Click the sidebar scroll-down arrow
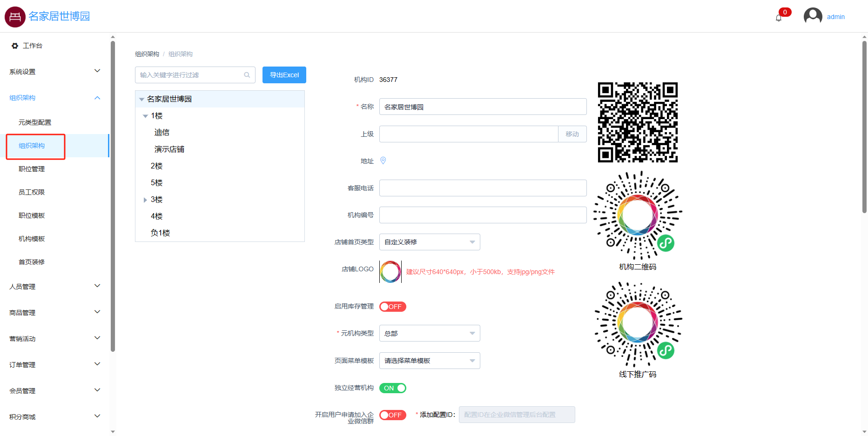 point(113,432)
